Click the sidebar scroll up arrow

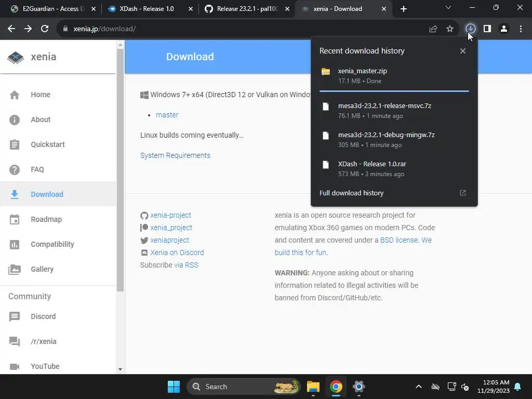[x=120, y=45]
